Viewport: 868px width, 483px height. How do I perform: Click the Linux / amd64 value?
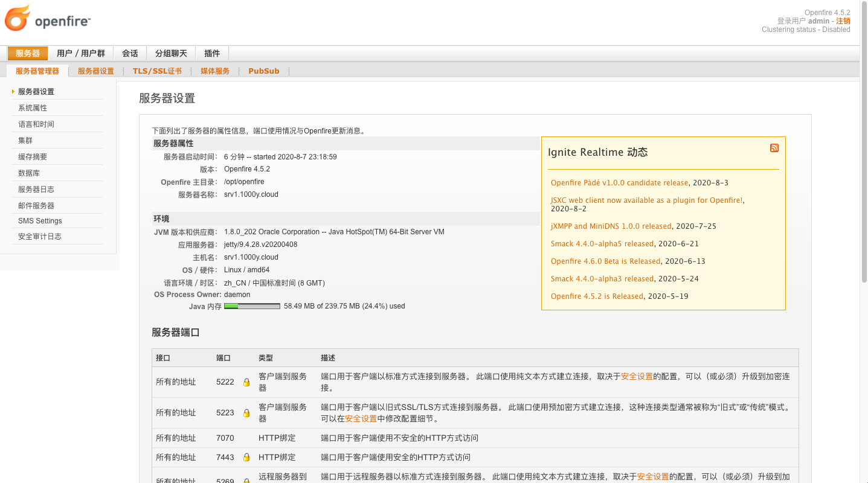tap(246, 270)
